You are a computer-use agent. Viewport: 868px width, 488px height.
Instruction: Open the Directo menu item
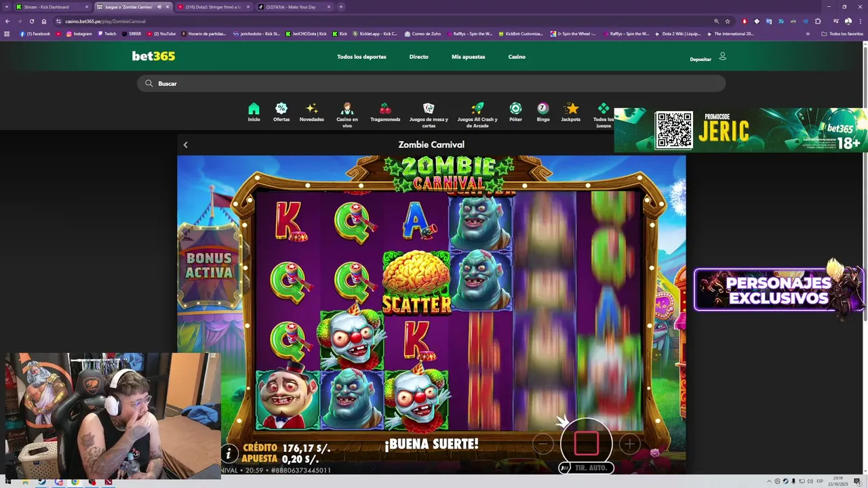pos(418,57)
